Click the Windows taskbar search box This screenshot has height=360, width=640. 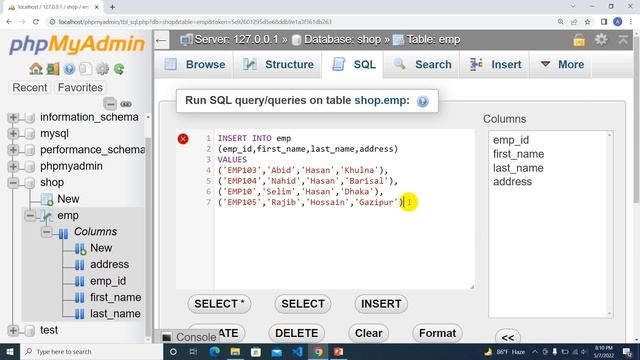[91, 351]
